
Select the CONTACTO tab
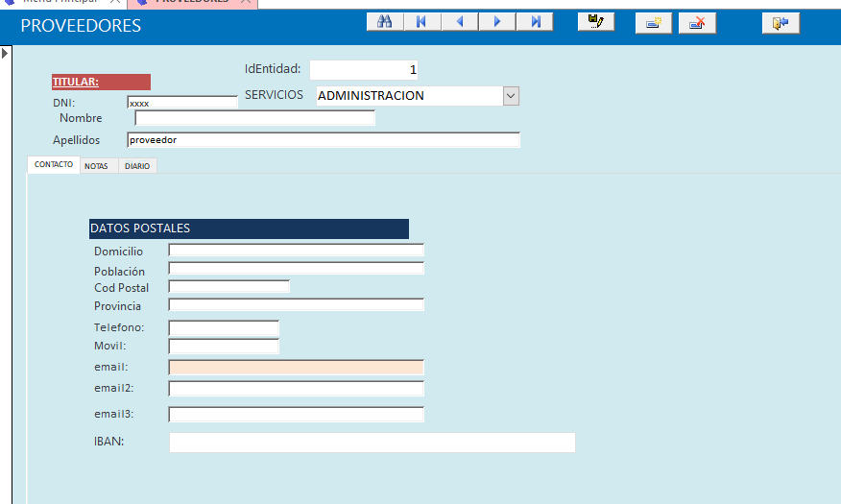pos(54,165)
